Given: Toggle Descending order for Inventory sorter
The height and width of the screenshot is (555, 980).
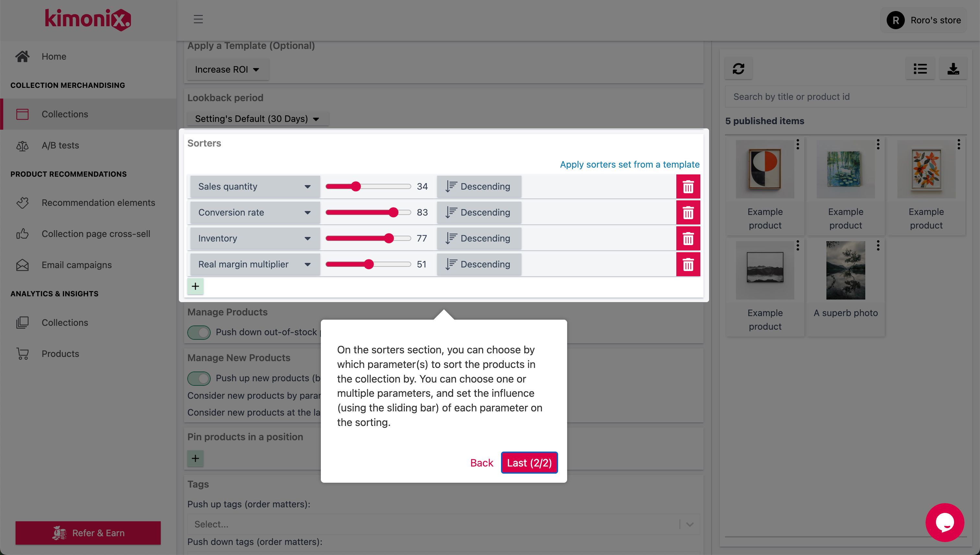Looking at the screenshot, I should tap(479, 238).
